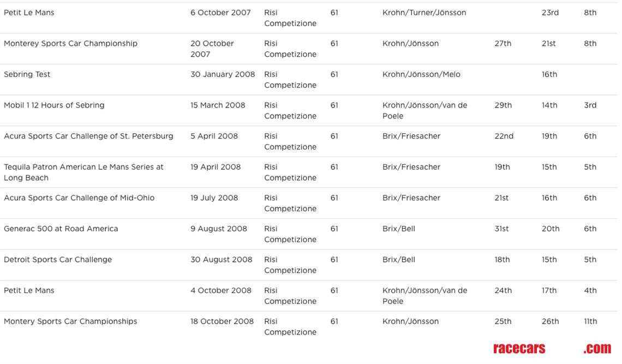Image resolution: width=622 pixels, height=364 pixels.
Task: Click the date 15 March 2008
Action: tap(218, 105)
